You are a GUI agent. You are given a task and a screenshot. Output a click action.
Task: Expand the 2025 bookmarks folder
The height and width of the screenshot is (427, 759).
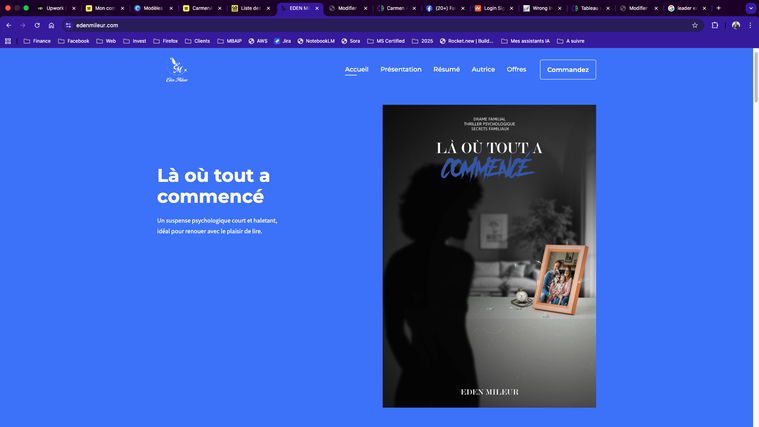[422, 41]
